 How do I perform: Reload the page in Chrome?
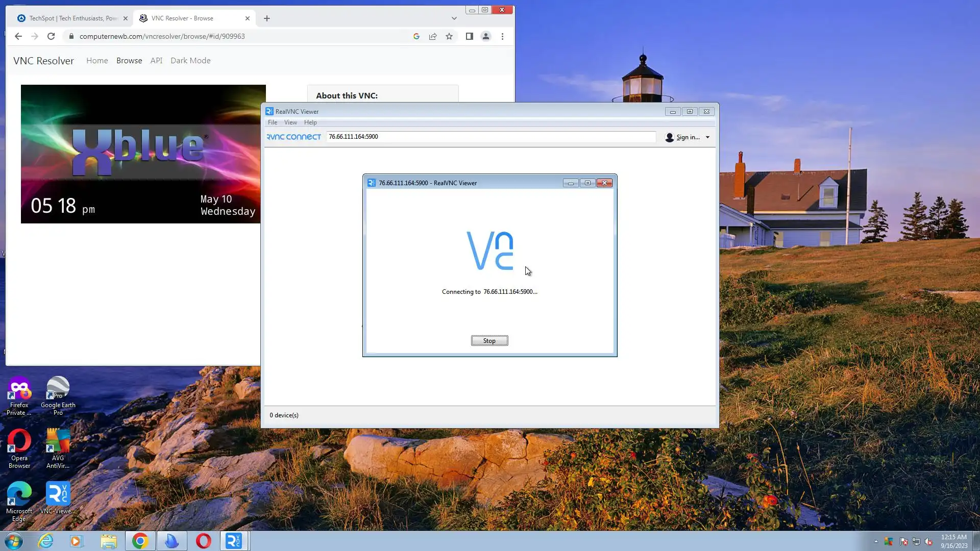(x=51, y=36)
